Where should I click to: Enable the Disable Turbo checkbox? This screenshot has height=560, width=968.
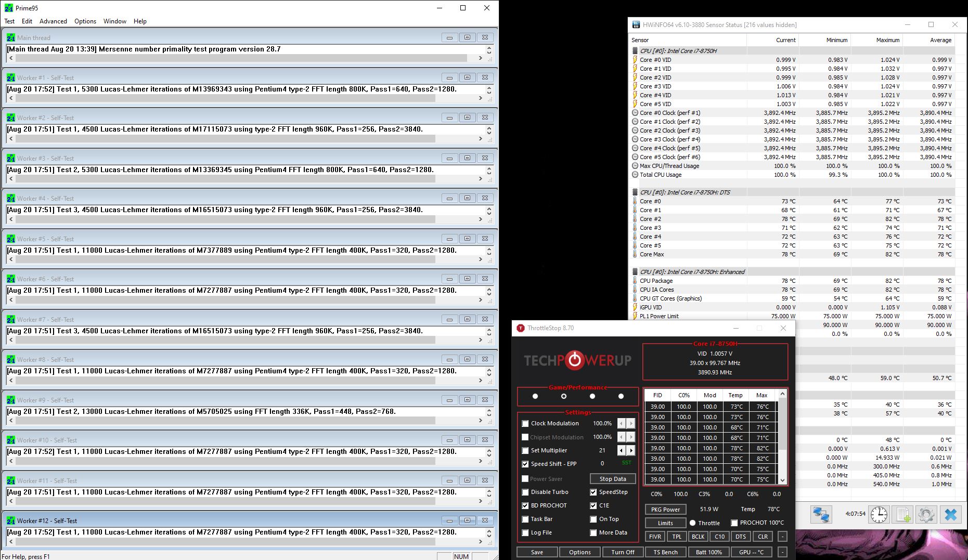pos(525,492)
